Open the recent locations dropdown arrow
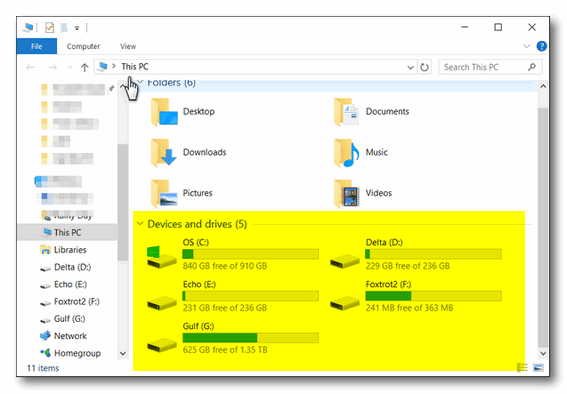Screen dimensions: 567x394 (70, 68)
